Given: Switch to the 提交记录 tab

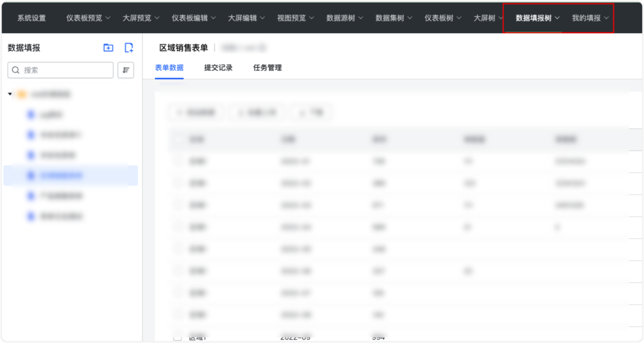Looking at the screenshot, I should (218, 67).
